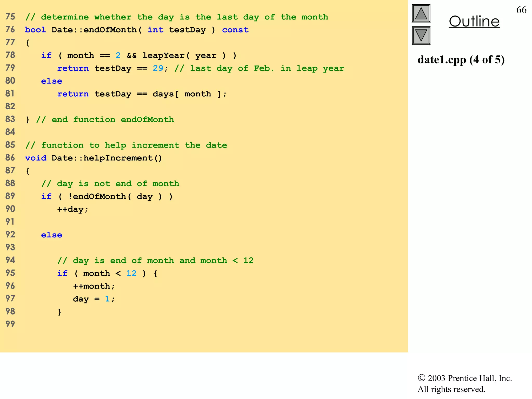Click slide page number 66
The width and height of the screenshot is (532, 399).
521,10
